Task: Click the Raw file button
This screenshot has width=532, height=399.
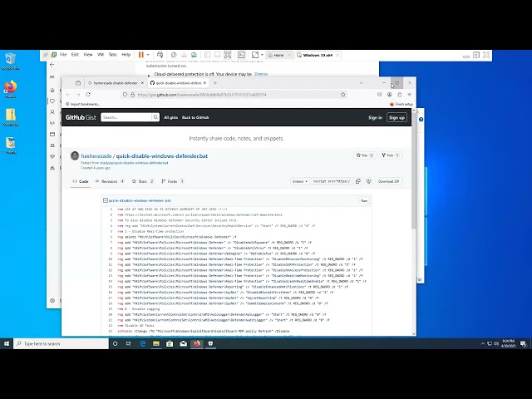Action: pos(364,200)
